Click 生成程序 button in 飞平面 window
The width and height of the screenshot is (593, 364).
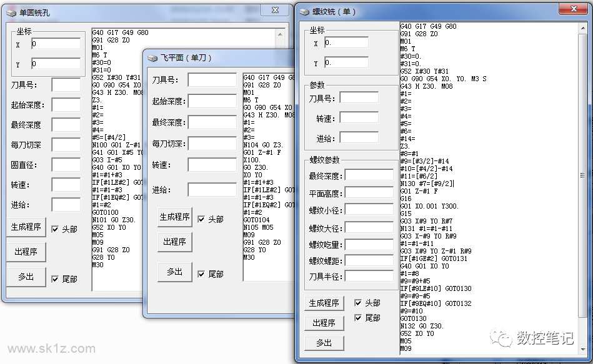(x=175, y=217)
